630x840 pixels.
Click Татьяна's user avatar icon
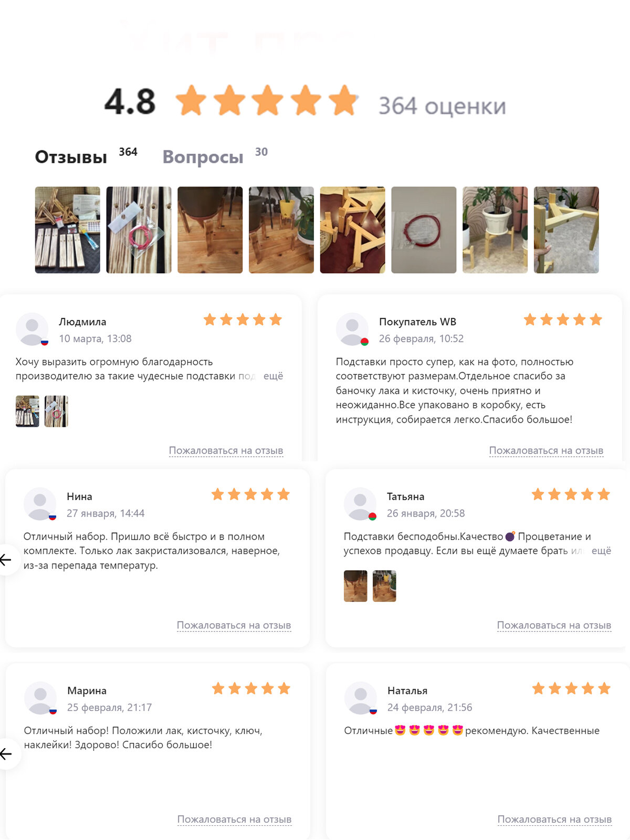point(360,504)
